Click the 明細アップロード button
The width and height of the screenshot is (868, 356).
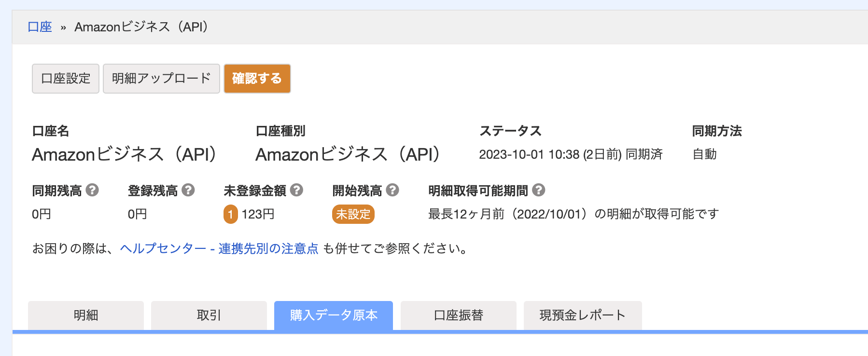pyautogui.click(x=161, y=78)
